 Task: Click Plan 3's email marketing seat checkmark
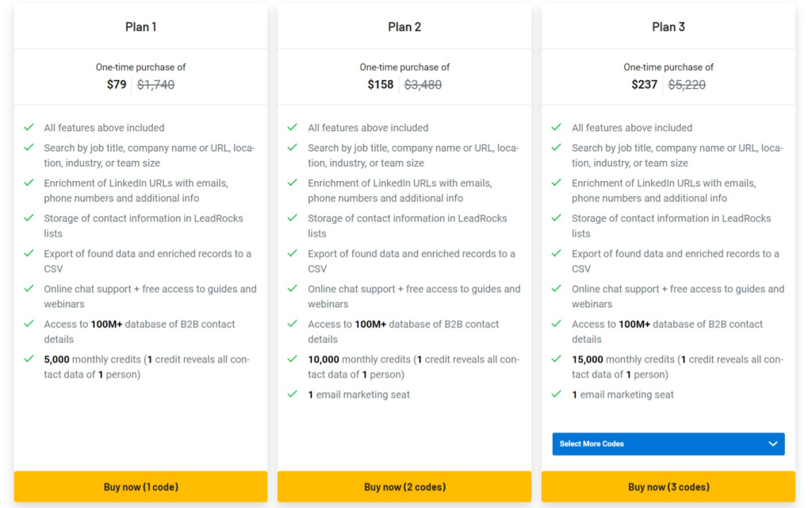coord(557,394)
